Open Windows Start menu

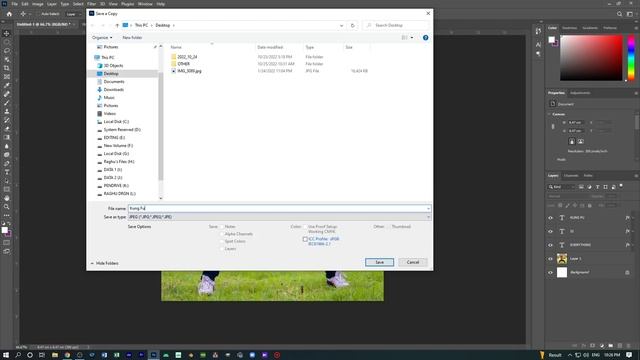6,355
